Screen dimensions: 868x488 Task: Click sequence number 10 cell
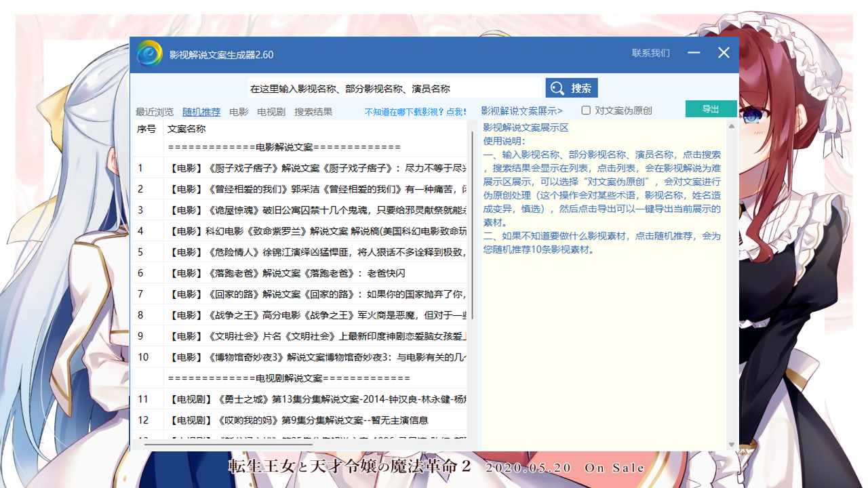pos(147,357)
